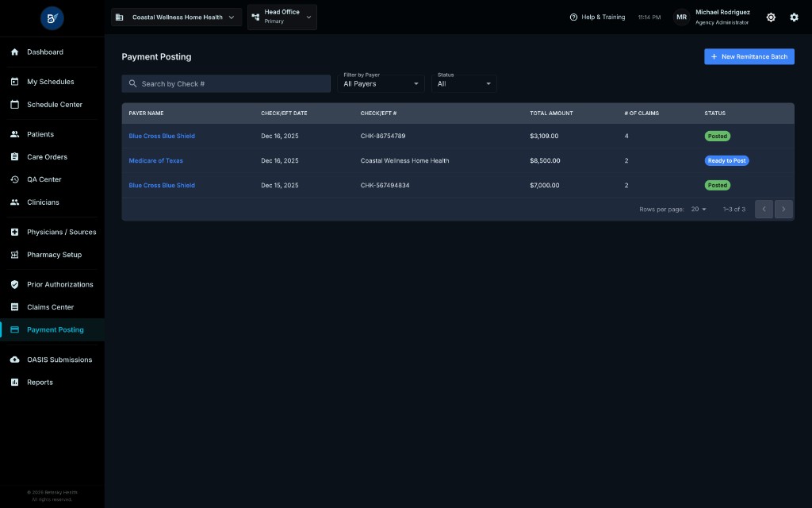812x508 pixels.
Task: Open the QA Center menu item
Action: coord(52,179)
